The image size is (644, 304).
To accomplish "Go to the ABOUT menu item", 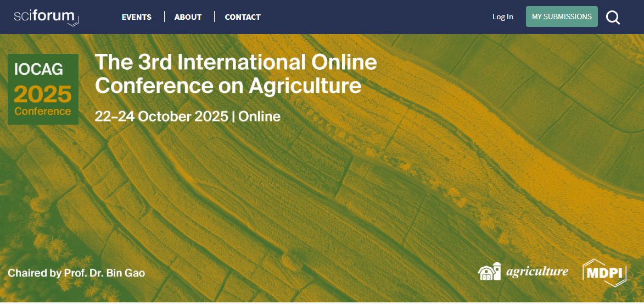I will click(x=188, y=17).
